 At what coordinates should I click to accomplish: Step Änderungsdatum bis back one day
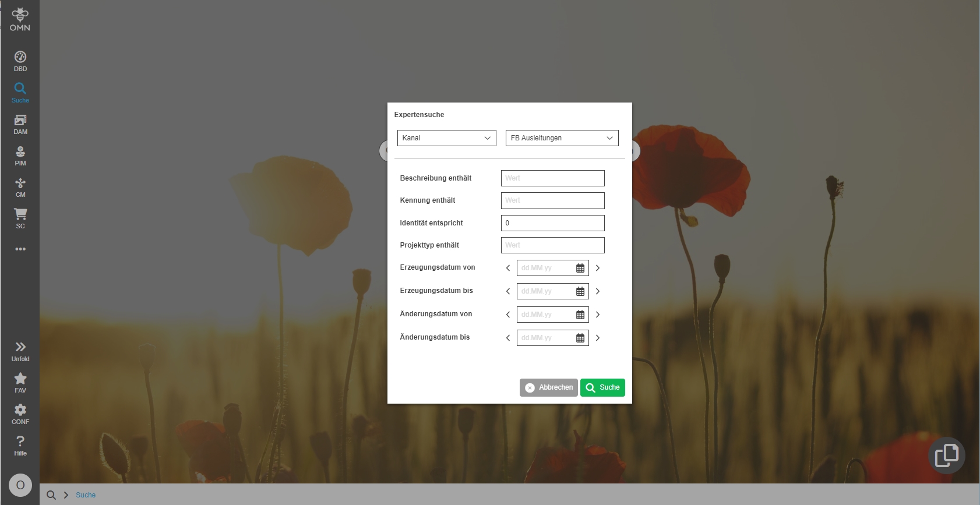508,338
